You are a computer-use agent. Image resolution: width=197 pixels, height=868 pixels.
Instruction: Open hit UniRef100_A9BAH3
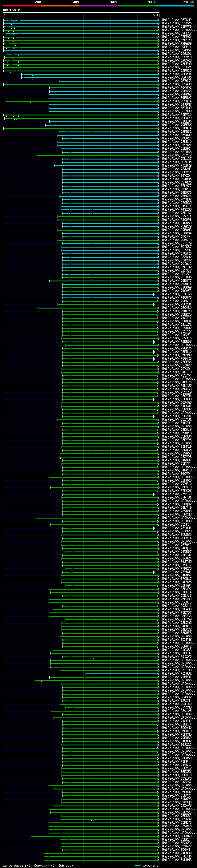177,230
